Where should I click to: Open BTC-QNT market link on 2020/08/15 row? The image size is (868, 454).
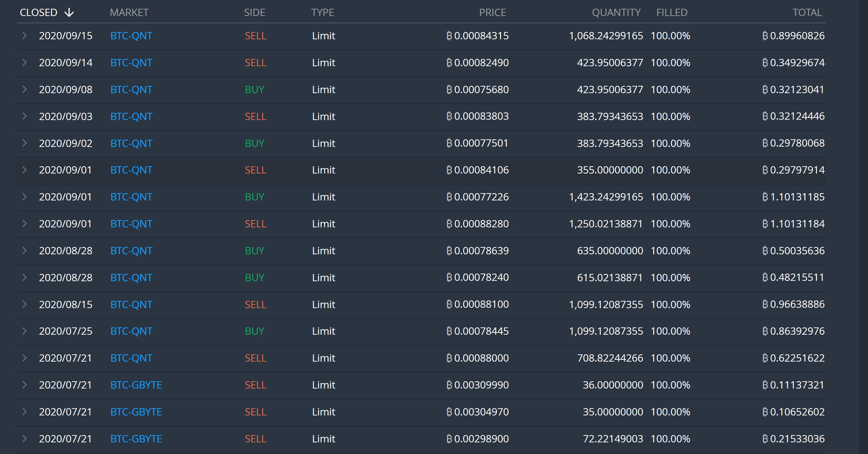click(131, 304)
